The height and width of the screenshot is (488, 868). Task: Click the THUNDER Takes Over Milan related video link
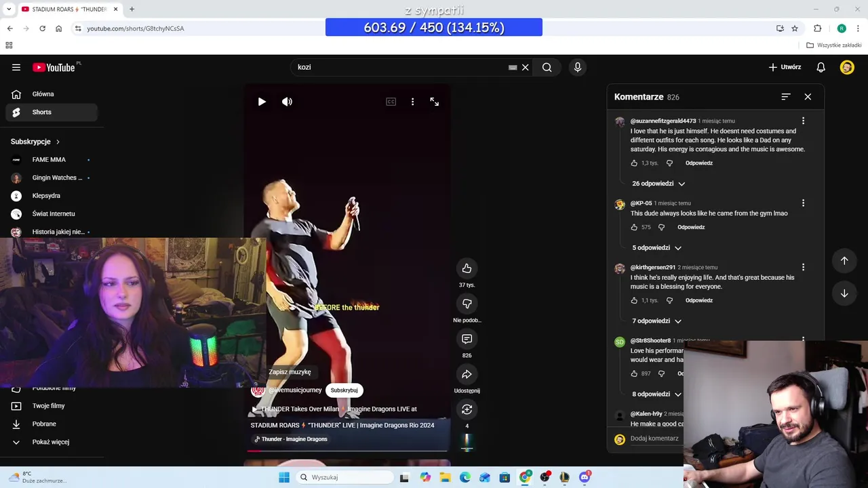(x=334, y=409)
